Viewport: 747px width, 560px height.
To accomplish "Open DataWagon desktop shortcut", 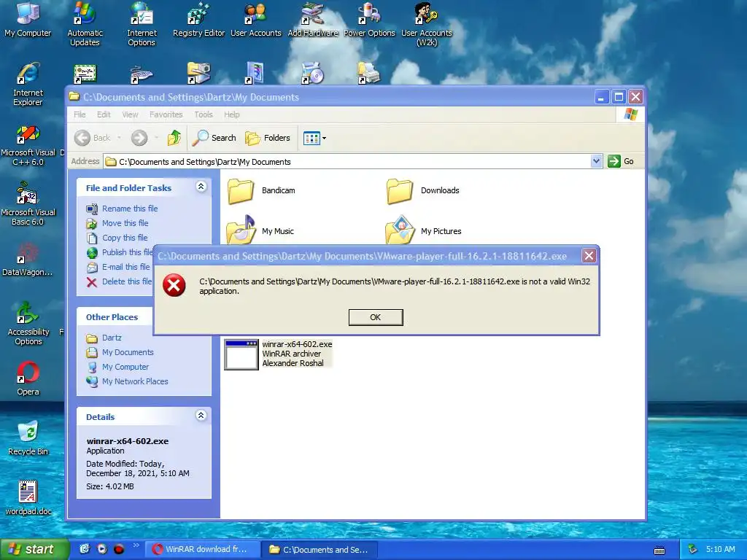I will [x=27, y=260].
